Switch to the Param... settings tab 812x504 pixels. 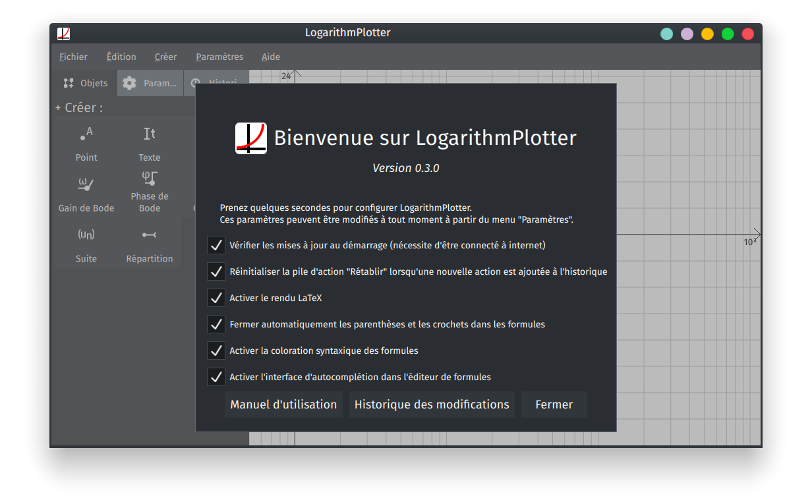click(x=150, y=83)
